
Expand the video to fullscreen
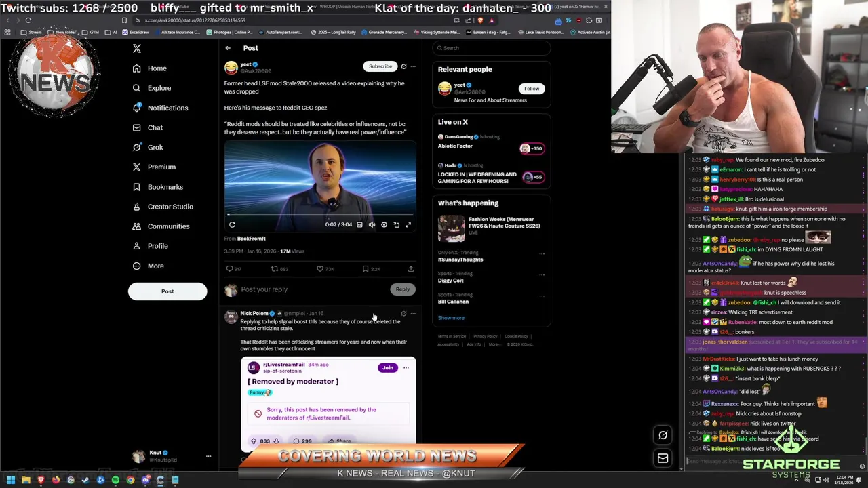coord(408,224)
